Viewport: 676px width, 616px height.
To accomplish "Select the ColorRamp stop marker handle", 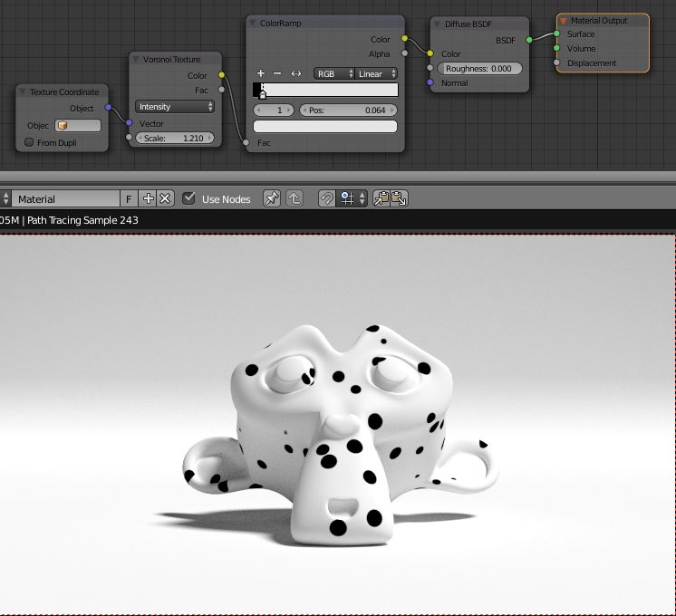I will point(263,93).
